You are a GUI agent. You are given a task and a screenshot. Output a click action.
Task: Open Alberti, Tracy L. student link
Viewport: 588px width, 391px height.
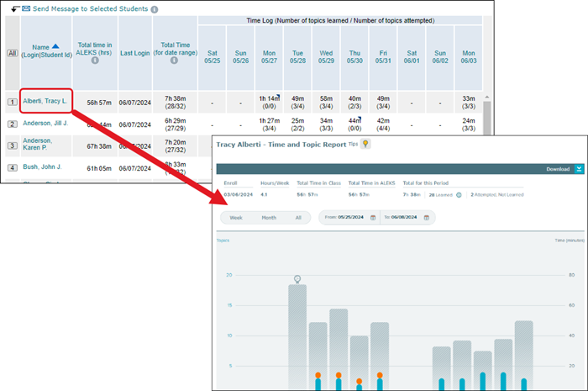coord(45,102)
